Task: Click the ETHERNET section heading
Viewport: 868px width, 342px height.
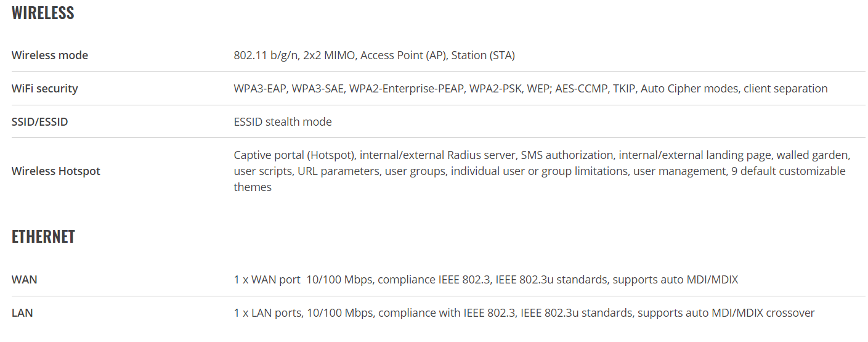Action: pos(43,237)
